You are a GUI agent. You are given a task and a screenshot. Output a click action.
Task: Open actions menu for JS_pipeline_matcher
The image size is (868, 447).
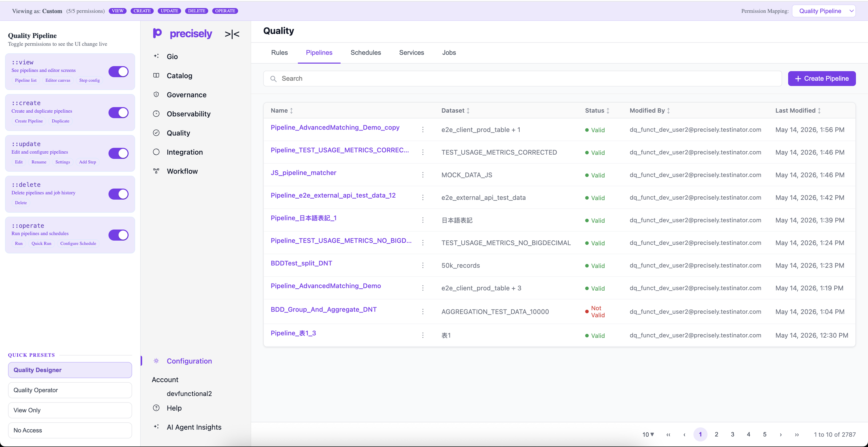coord(423,175)
